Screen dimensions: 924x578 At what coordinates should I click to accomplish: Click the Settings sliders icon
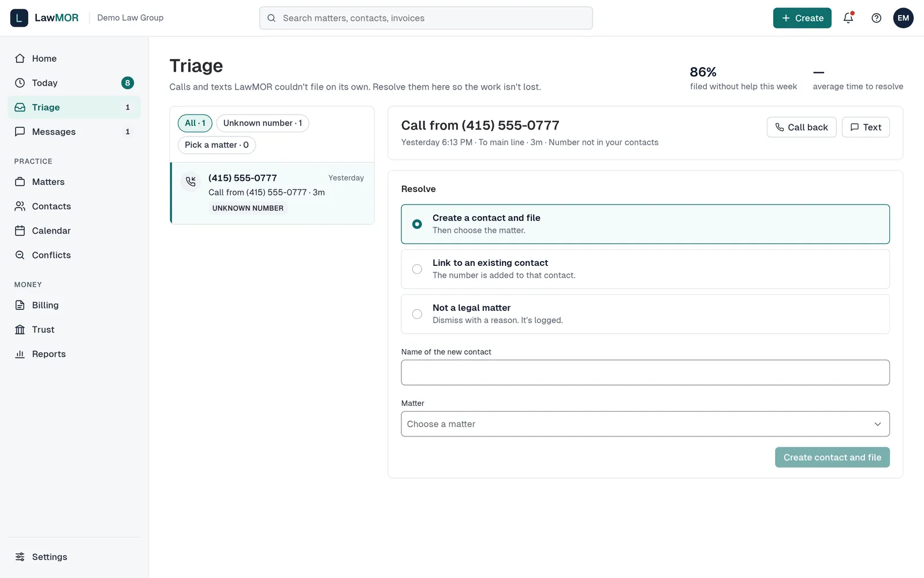pos(20,557)
